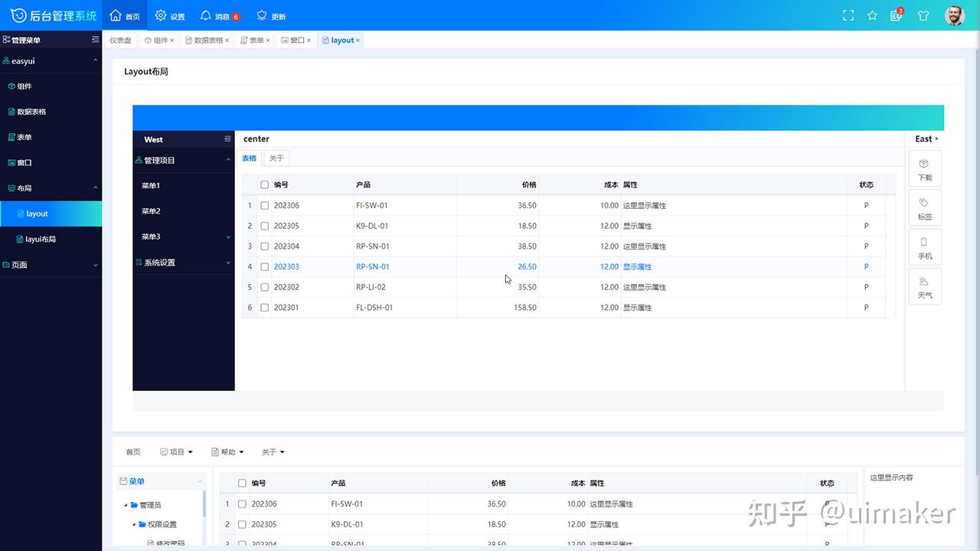Image resolution: width=980 pixels, height=551 pixels.
Task: Click the 标签 tag icon in East panel
Action: tap(924, 207)
